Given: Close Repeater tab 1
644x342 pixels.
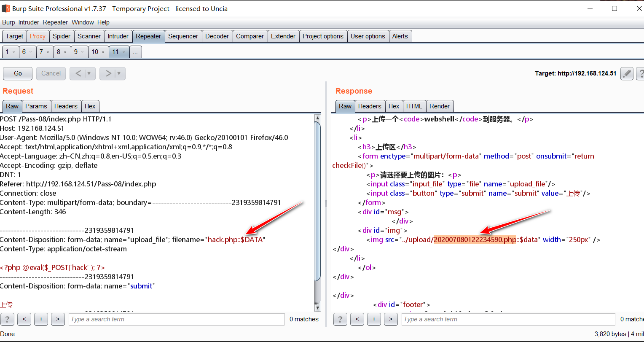Looking at the screenshot, I should coord(13,52).
